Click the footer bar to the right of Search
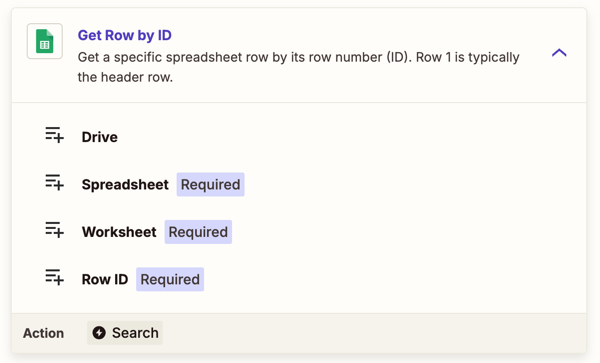Image resolution: width=600 pixels, height=363 pixels. tap(374, 333)
